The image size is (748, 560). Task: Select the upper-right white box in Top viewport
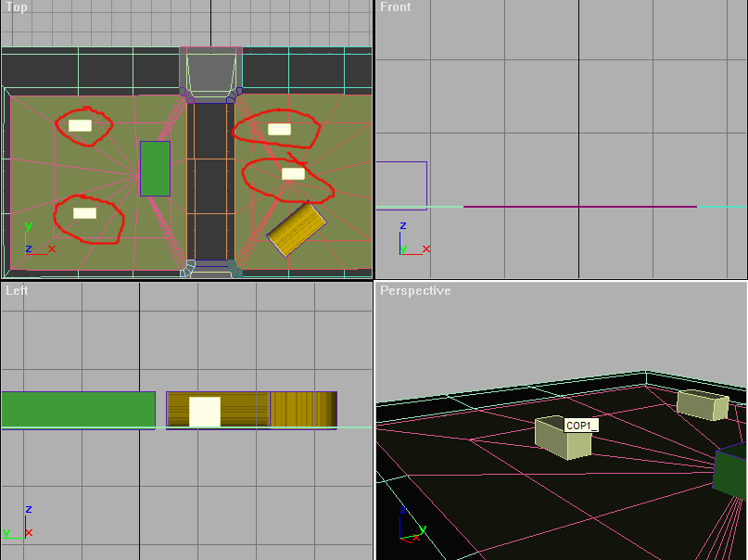[279, 129]
